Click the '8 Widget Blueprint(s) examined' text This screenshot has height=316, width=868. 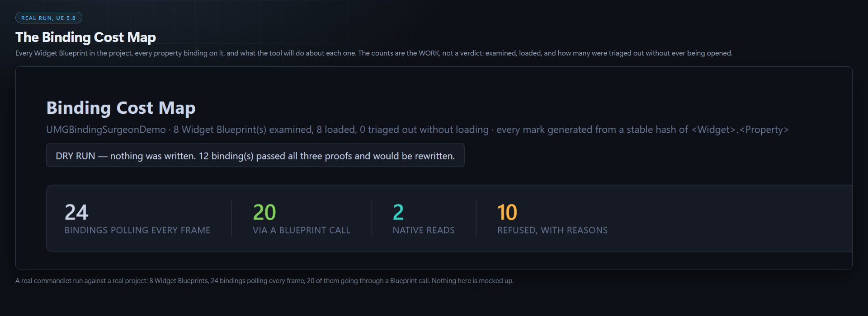tap(243, 130)
